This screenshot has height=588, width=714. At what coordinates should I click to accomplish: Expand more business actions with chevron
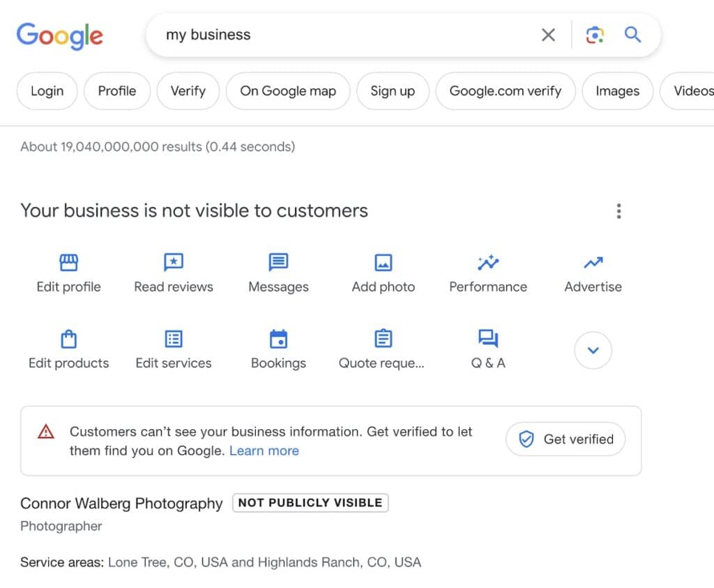[x=593, y=350]
